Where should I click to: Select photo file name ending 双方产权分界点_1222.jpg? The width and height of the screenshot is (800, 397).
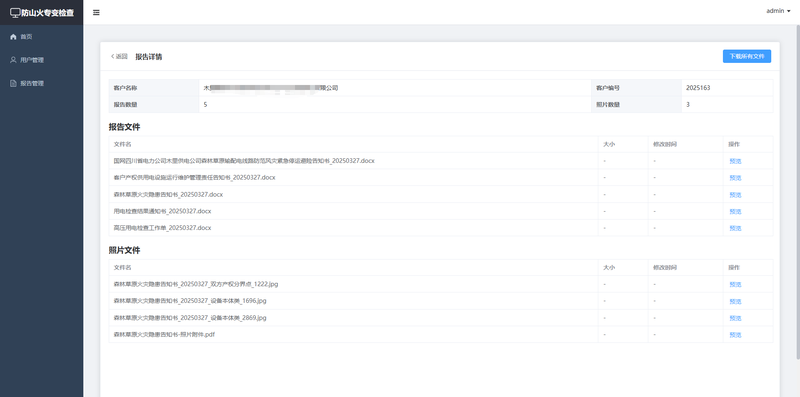(196, 284)
